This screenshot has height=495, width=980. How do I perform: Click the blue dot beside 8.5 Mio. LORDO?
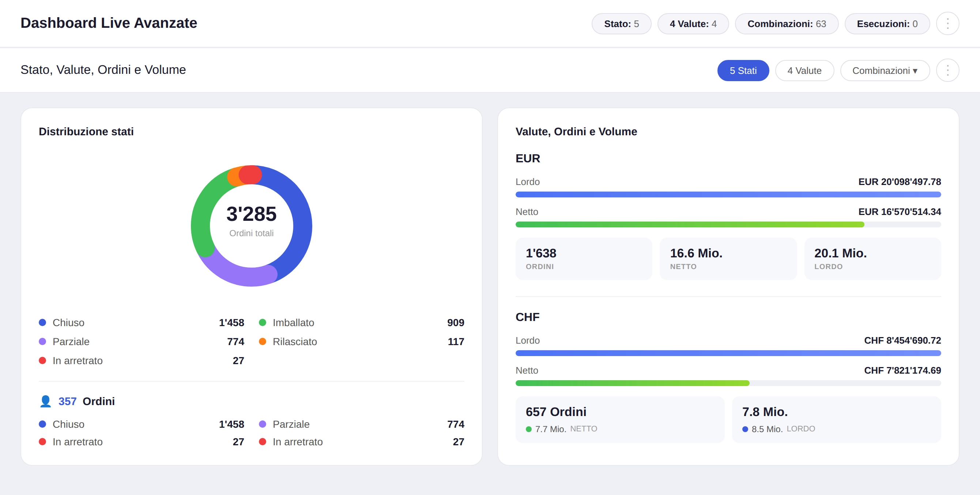(x=746, y=428)
